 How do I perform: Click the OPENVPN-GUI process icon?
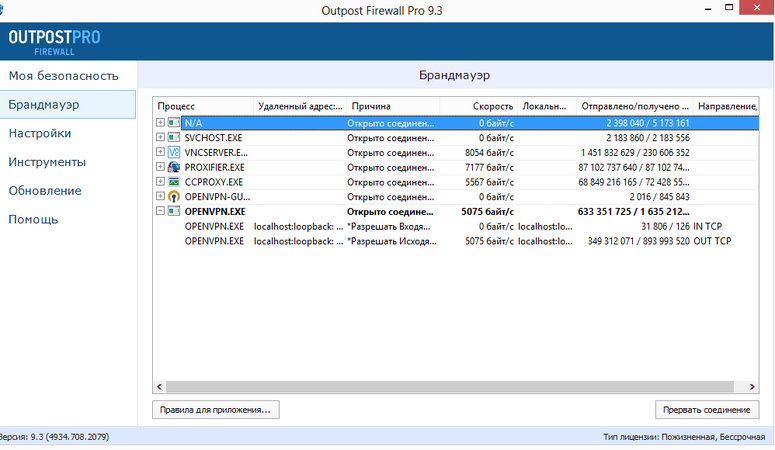pyautogui.click(x=174, y=197)
